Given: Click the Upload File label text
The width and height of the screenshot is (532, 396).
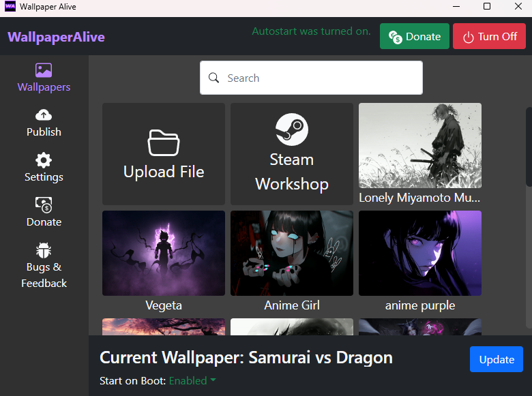Looking at the screenshot, I should tap(164, 172).
